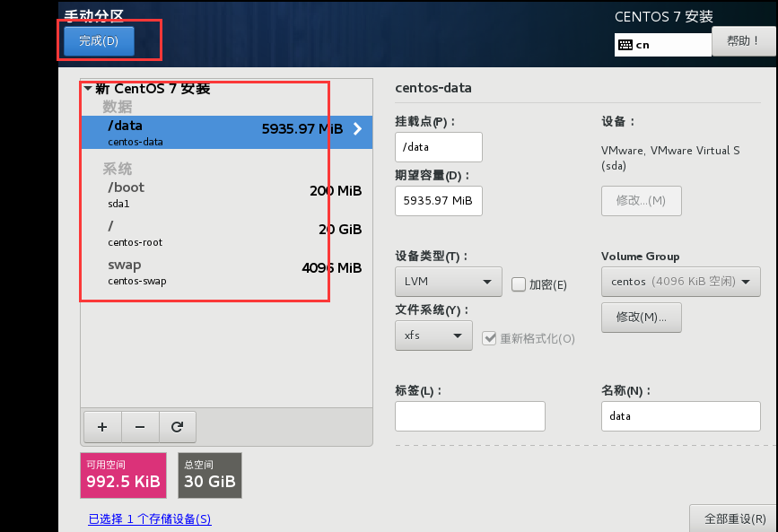778x532 pixels.
Task: Click the 全部重设(R) reset all button
Action: 735,519
